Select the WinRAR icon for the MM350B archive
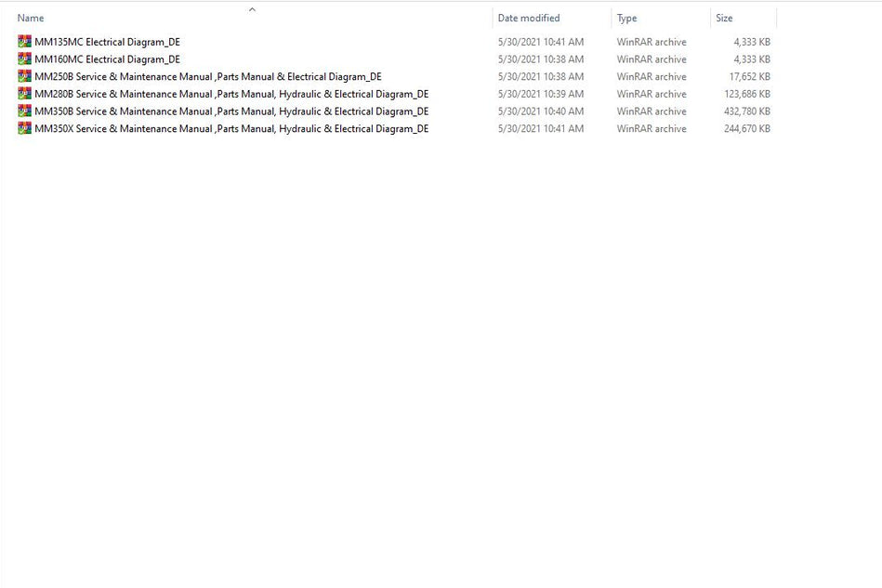Image resolution: width=882 pixels, height=588 pixels. (24, 111)
